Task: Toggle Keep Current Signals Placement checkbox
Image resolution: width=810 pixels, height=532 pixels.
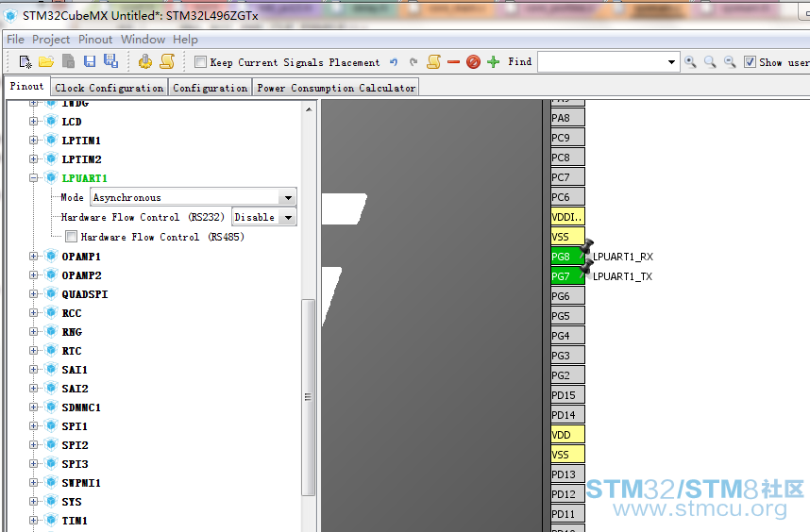Action: (200, 62)
